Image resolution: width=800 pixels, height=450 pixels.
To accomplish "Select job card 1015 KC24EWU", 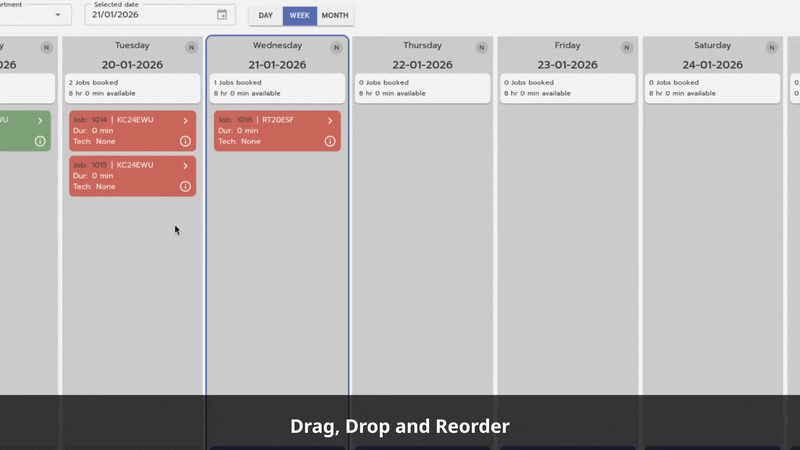I will tap(133, 176).
